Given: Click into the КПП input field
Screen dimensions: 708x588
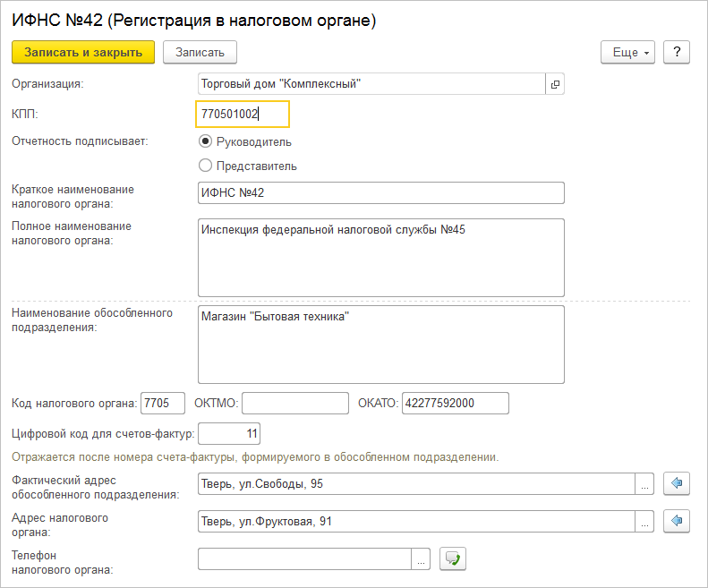Looking at the screenshot, I should (x=243, y=114).
